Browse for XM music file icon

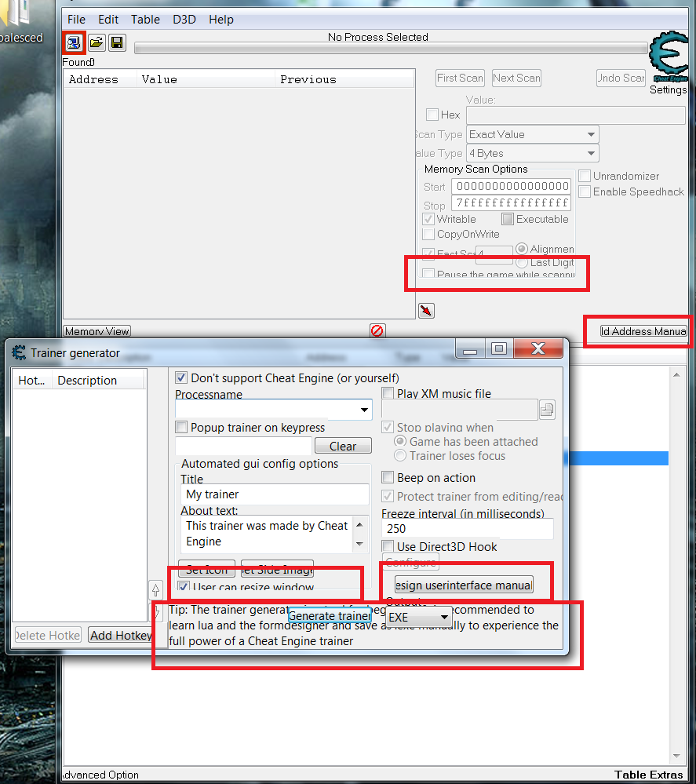[547, 410]
